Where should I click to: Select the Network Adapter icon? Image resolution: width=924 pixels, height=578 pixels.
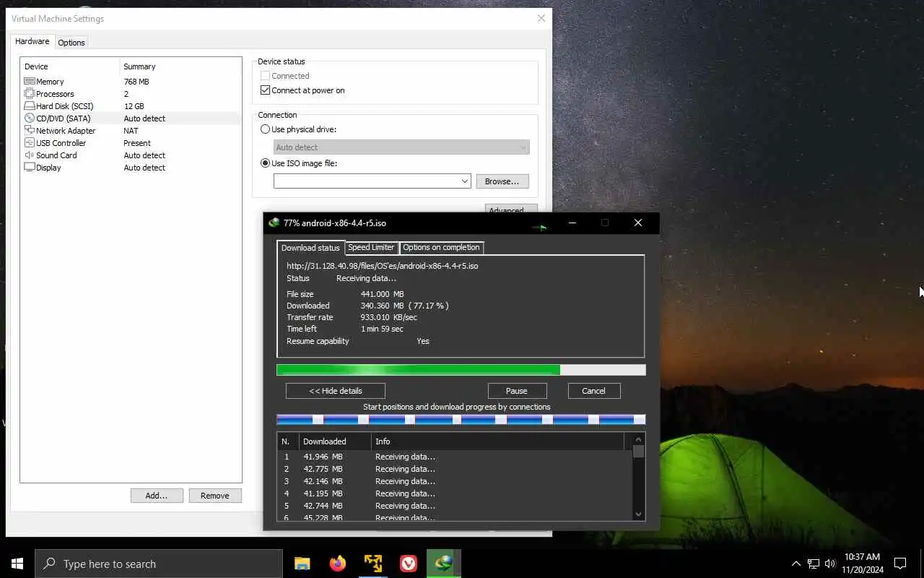pyautogui.click(x=30, y=131)
